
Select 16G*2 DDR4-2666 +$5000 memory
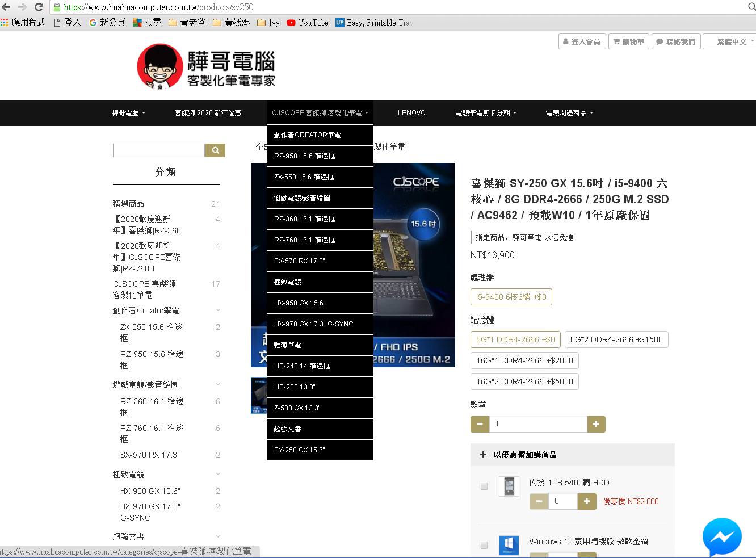(524, 381)
